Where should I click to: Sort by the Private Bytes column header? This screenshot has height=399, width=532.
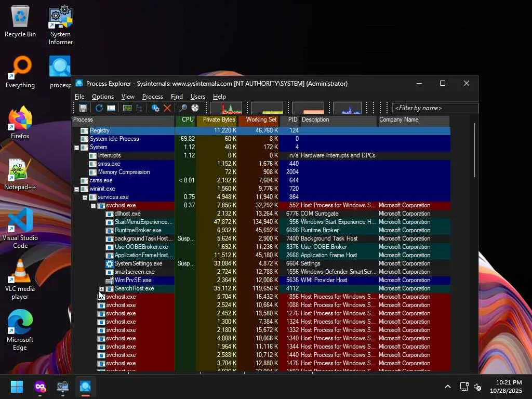click(x=217, y=120)
